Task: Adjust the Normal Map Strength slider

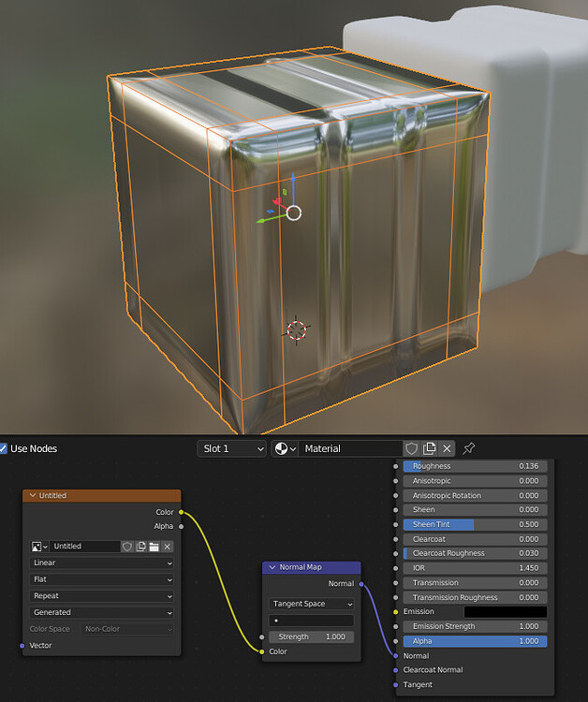Action: click(312, 636)
